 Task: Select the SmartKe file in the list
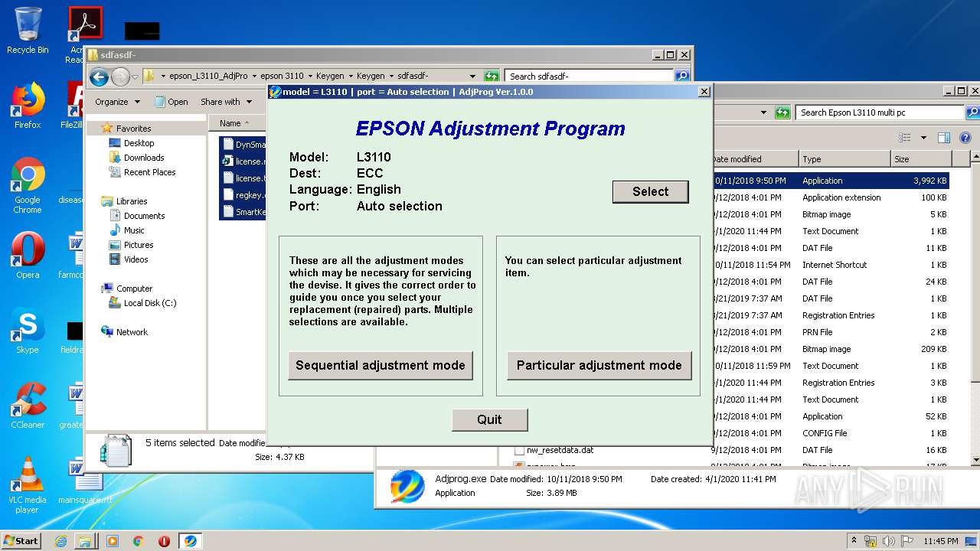click(x=243, y=212)
